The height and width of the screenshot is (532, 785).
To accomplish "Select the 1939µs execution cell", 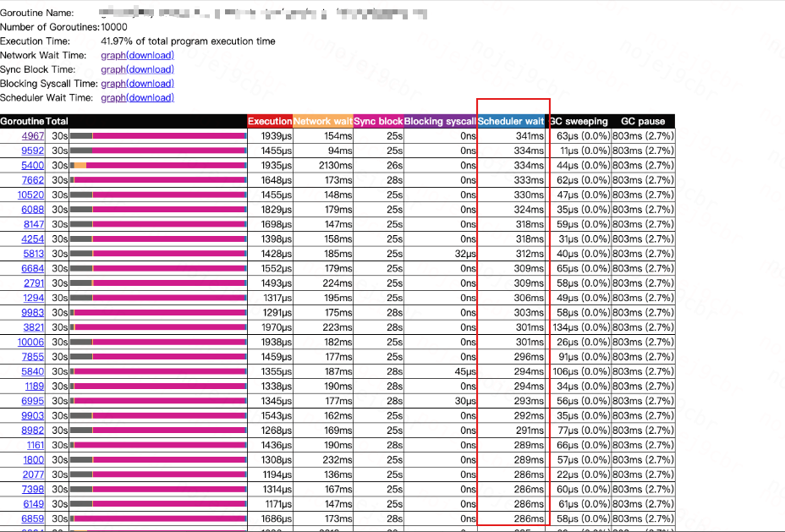I will coord(270,136).
